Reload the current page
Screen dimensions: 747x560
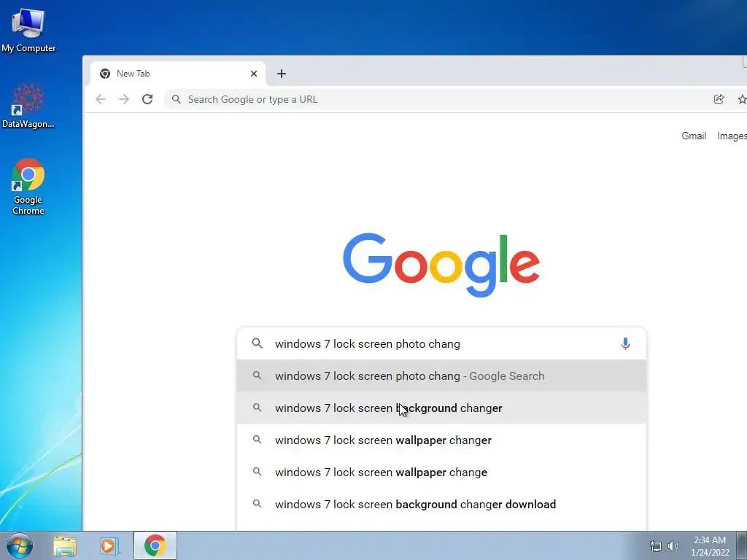coord(147,99)
